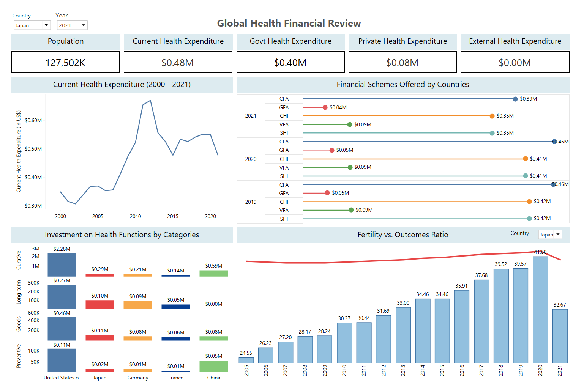Select the 2016 fertility bar 35.91
Screen dimensions: 584x392
coord(462,327)
